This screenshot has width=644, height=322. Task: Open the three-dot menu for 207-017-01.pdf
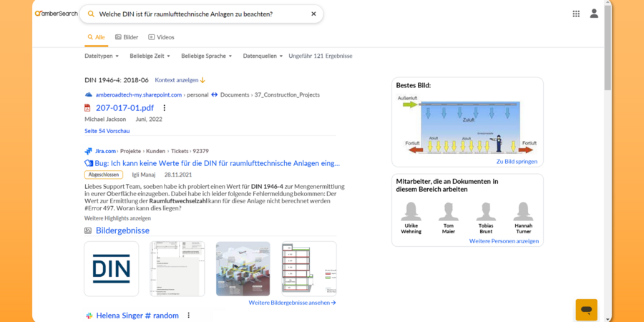pos(165,108)
